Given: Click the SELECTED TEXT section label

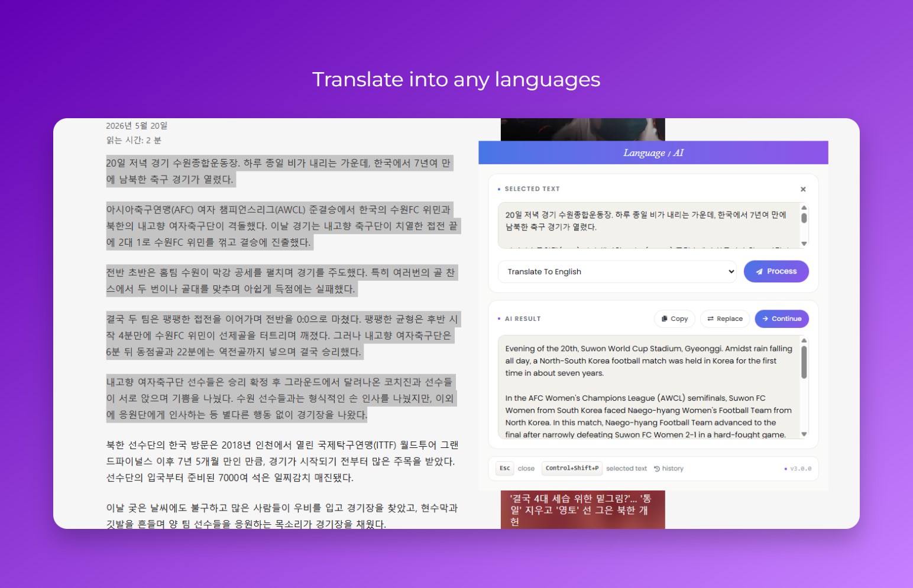Looking at the screenshot, I should (x=532, y=189).
